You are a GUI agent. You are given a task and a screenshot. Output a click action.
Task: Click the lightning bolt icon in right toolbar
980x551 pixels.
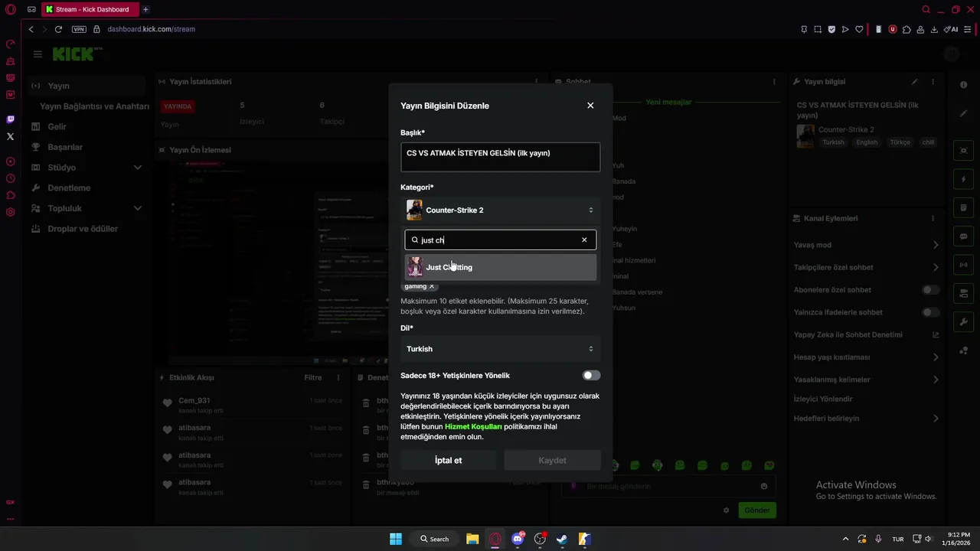tap(963, 179)
